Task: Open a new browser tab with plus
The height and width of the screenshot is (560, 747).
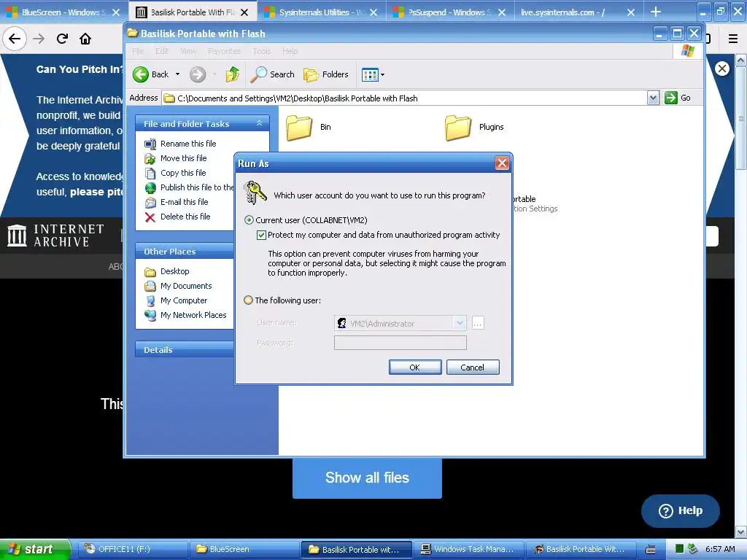Action: click(x=656, y=12)
